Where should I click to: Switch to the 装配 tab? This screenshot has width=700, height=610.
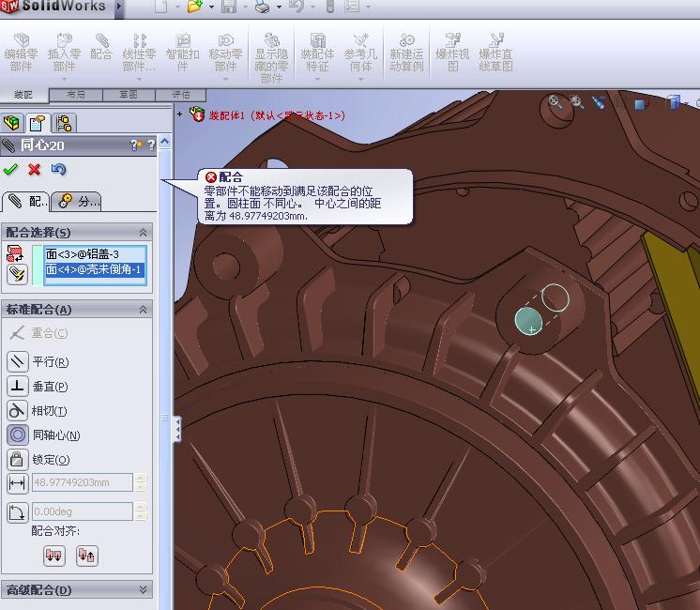tap(23, 94)
